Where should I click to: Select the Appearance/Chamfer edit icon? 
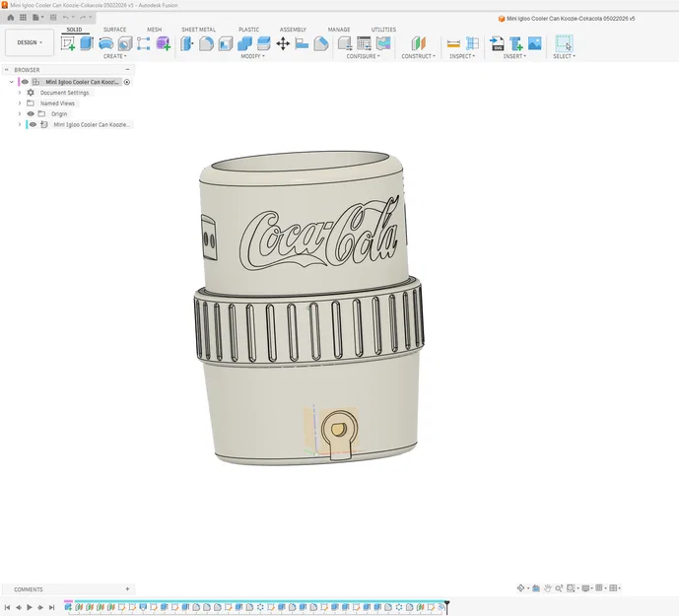click(x=321, y=43)
